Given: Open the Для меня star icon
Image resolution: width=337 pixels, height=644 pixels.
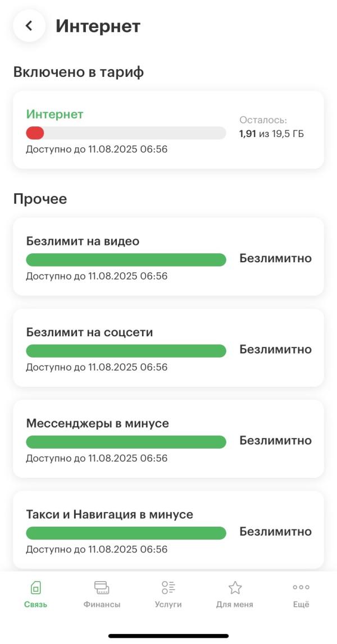Looking at the screenshot, I should pos(235,588).
